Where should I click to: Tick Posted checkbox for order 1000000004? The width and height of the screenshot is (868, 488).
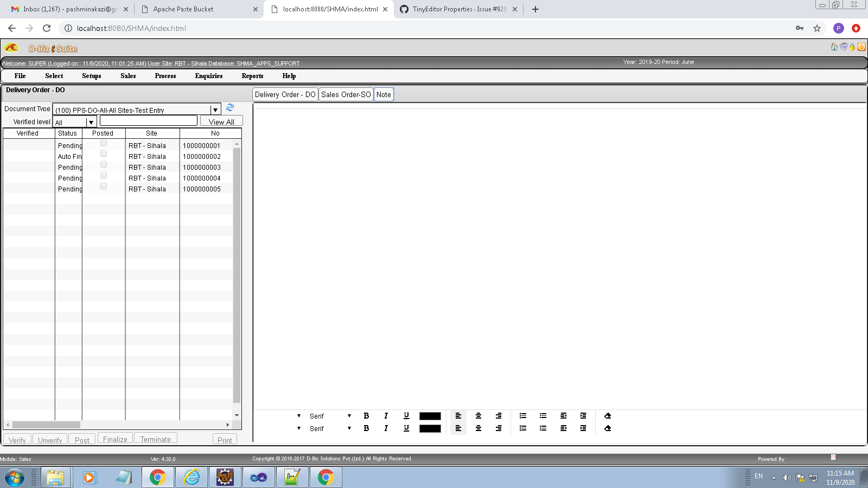point(104,176)
